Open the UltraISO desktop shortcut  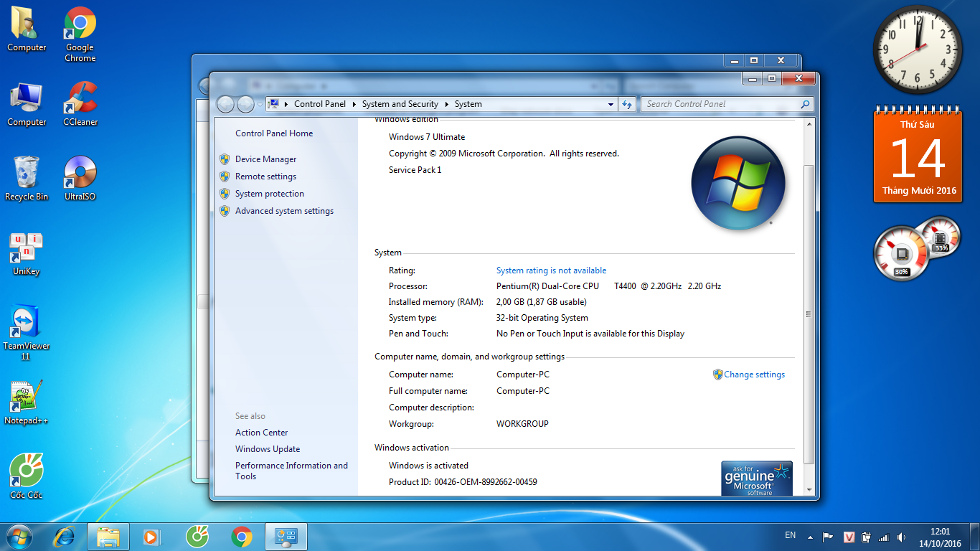point(80,178)
